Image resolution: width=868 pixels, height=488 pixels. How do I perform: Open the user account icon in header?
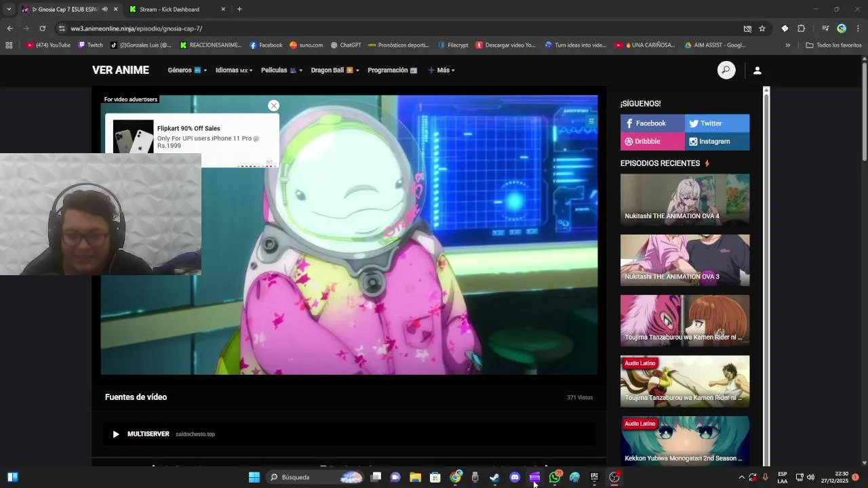(757, 70)
